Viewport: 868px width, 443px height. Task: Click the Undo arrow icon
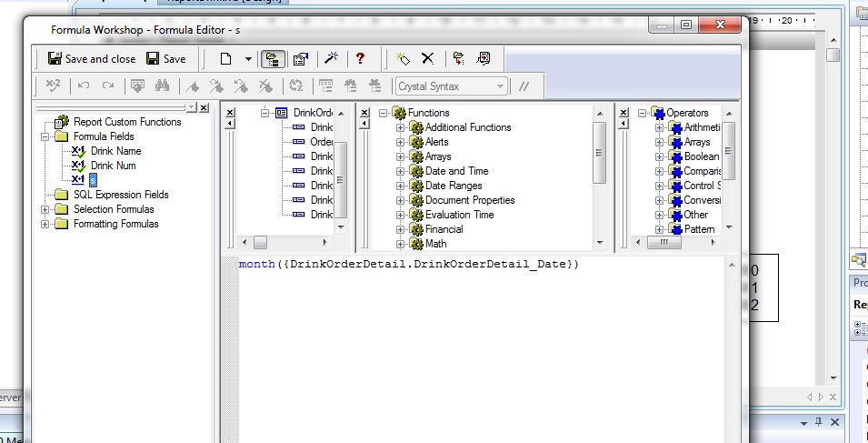[83, 86]
